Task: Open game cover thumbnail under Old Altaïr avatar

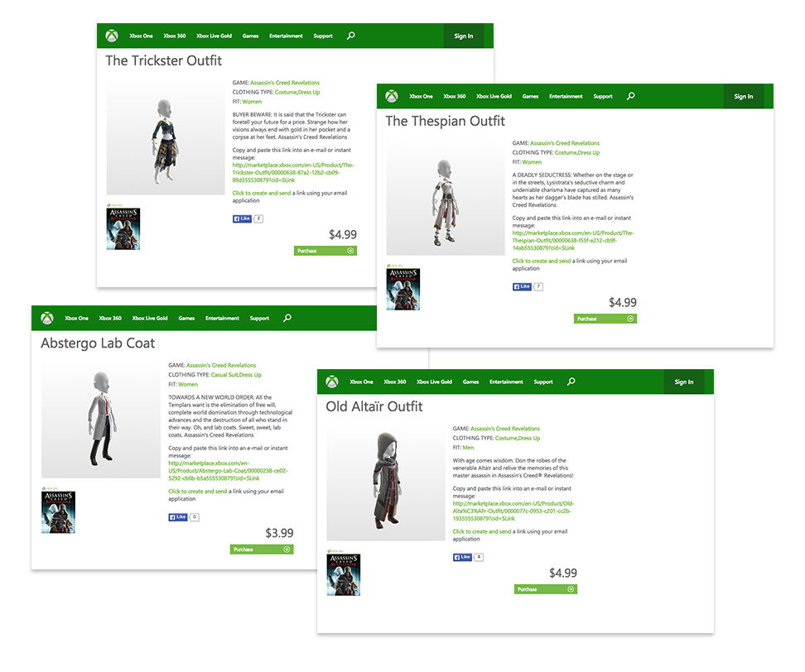Action: coord(344,574)
